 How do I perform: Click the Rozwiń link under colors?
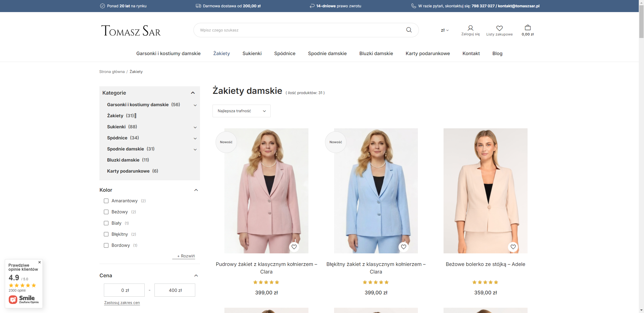tap(183, 256)
